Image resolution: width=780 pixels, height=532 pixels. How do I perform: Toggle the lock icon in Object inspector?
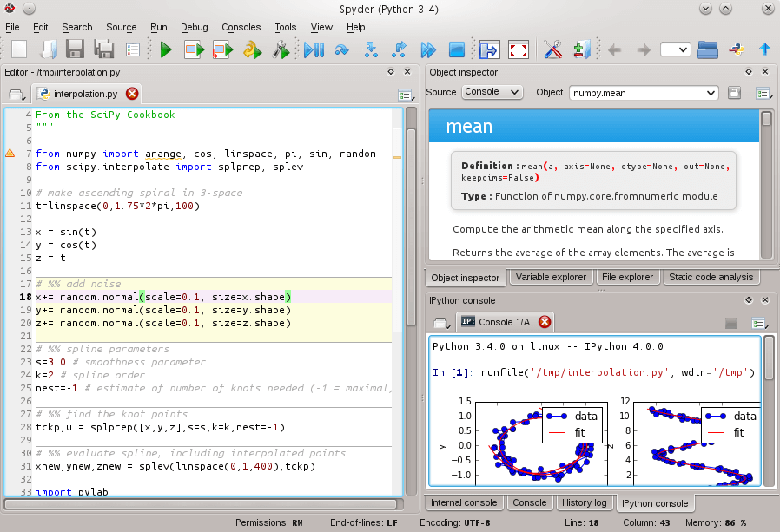tap(734, 93)
